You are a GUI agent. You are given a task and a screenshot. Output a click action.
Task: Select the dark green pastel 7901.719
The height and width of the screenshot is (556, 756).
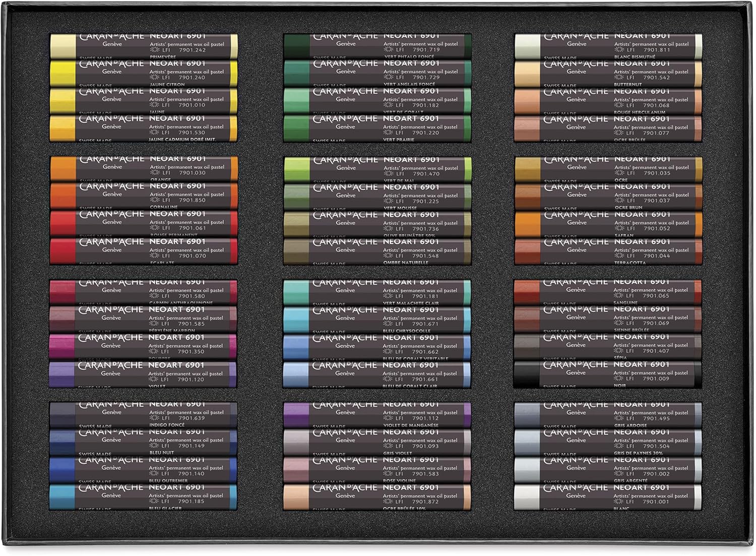(x=377, y=46)
